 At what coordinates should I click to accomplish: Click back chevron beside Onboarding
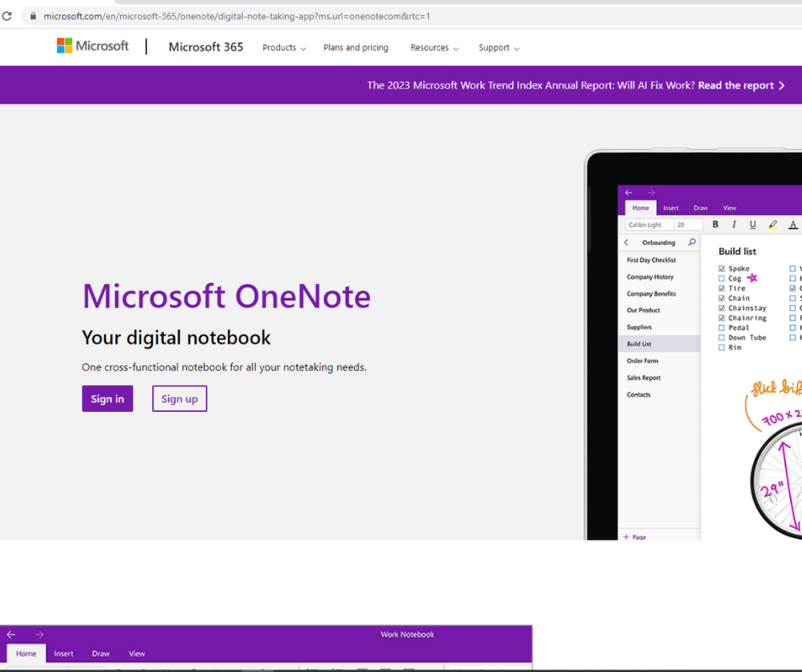[x=626, y=242]
